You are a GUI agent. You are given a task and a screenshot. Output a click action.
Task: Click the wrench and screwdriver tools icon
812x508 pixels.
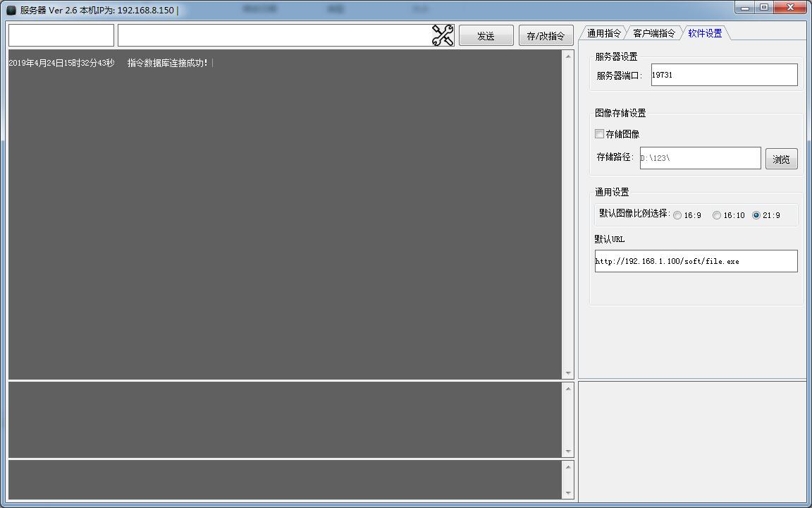443,35
